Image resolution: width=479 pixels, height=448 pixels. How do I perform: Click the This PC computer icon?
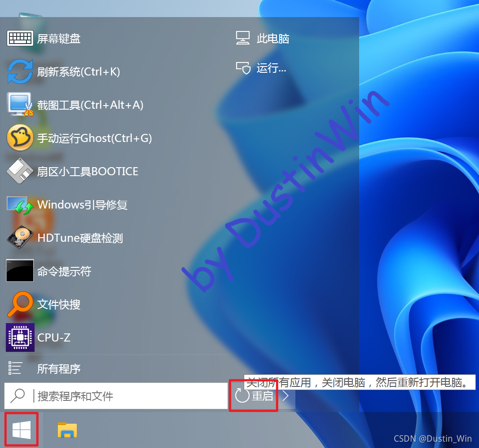(x=243, y=38)
